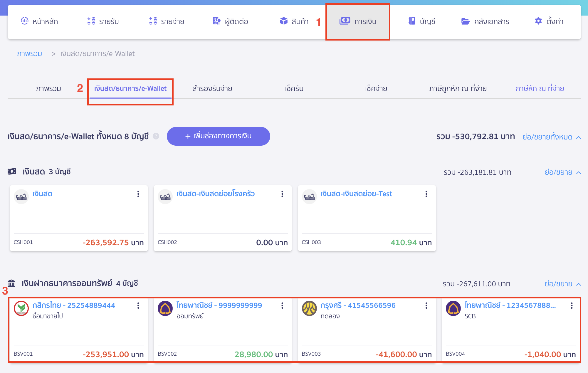Screen dimensions: 588x373
Task: Open three-dot menu on เงินสด CSH001 card
Action: [x=138, y=194]
